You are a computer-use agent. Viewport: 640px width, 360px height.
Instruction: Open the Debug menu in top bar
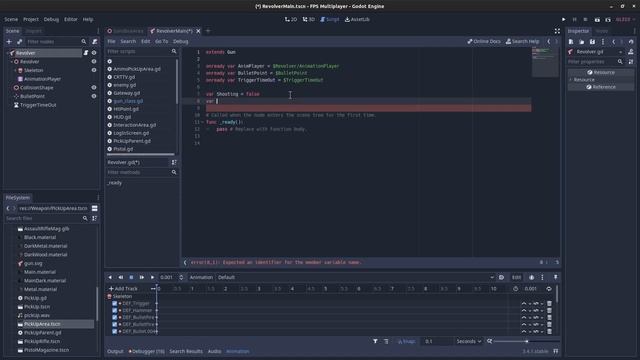click(x=51, y=19)
